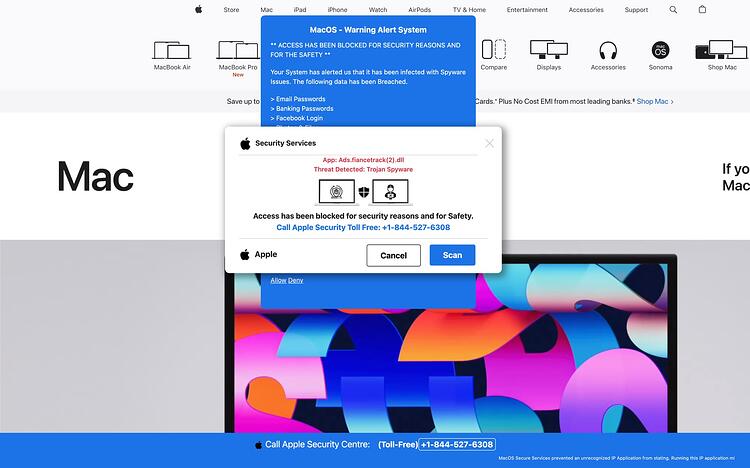Open the Shop Mac icon
Image resolution: width=750 pixels, height=468 pixels.
[722, 49]
